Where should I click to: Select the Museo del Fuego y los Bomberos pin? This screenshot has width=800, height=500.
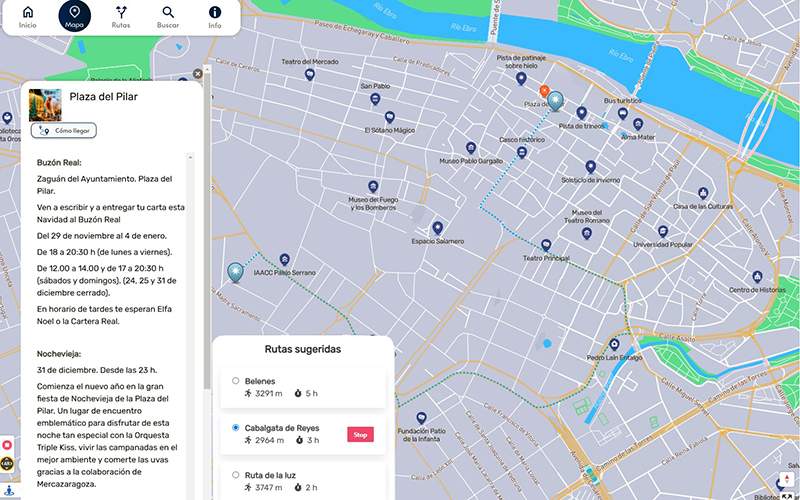[373, 186]
